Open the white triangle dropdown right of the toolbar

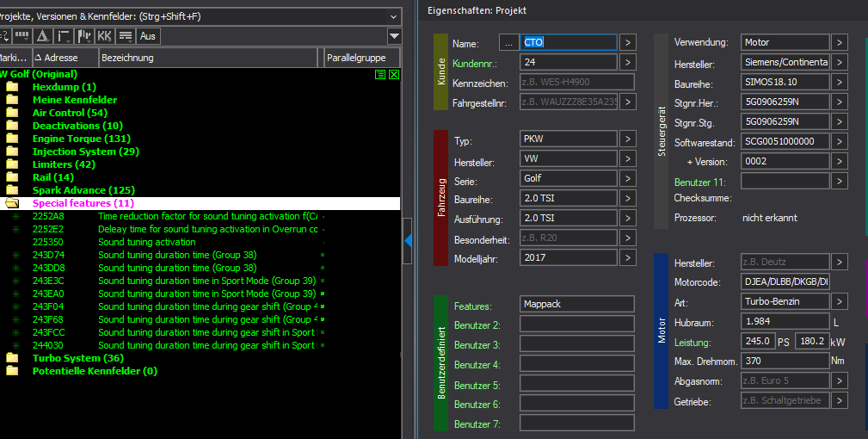394,36
